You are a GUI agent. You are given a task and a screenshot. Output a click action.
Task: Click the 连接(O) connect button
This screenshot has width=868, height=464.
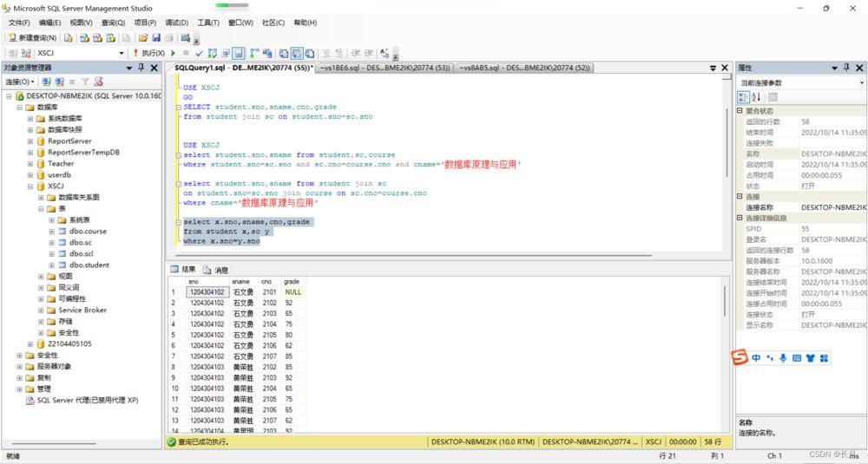19,82
